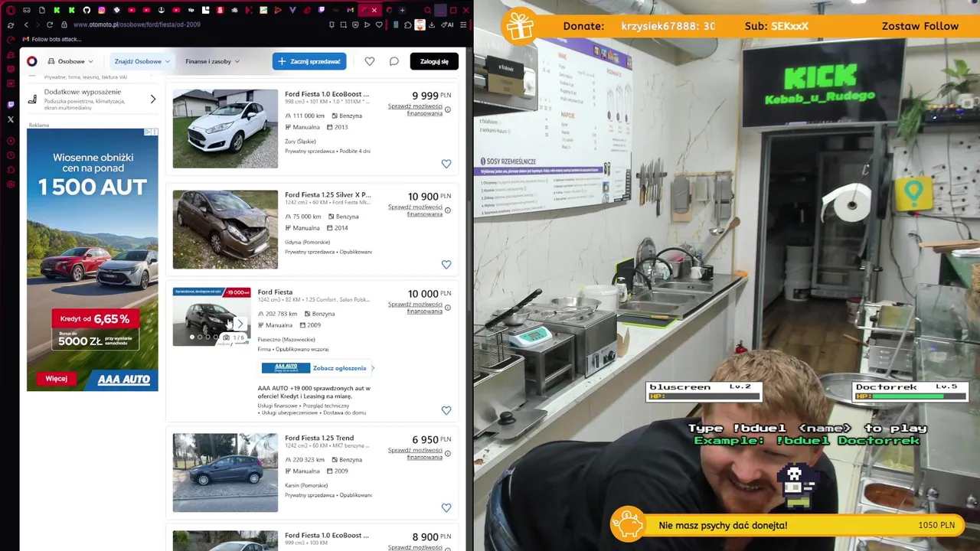The height and width of the screenshot is (551, 980).
Task: Open Ford Fiesta 1.25 Silver X listing title
Action: point(328,195)
